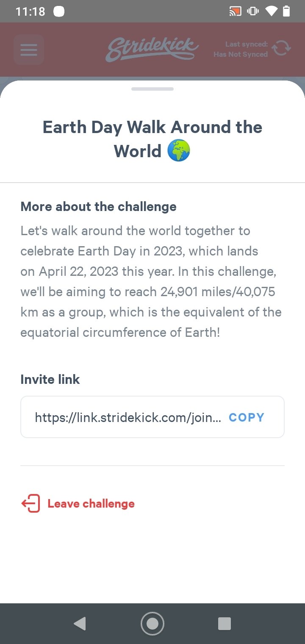Tap Android home circle button

tap(152, 624)
